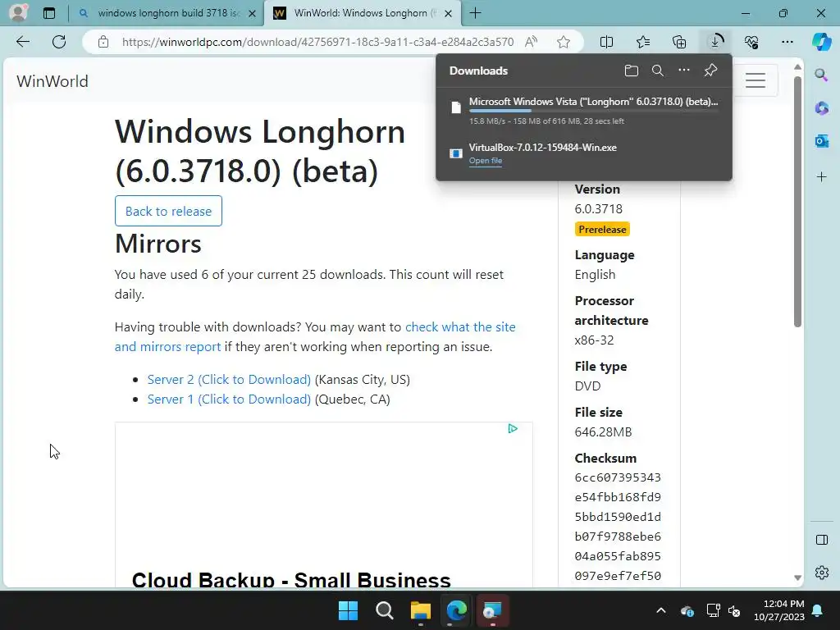Click the Longhorn download progress bar
The height and width of the screenshot is (630, 840).
click(594, 111)
